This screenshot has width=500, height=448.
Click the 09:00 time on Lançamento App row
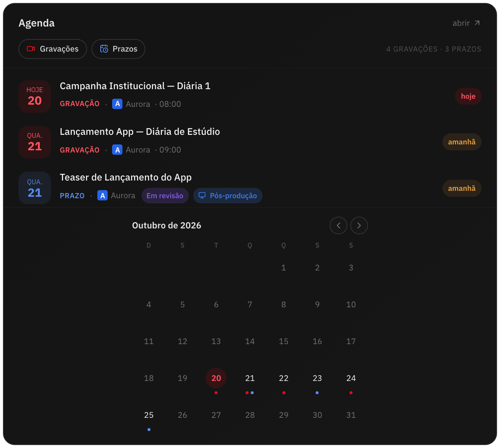170,150
